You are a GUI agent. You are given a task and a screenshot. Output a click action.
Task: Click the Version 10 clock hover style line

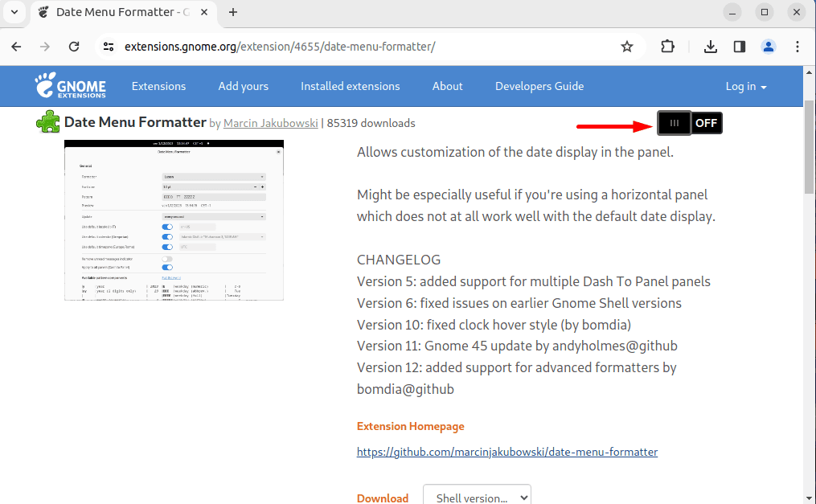click(494, 325)
